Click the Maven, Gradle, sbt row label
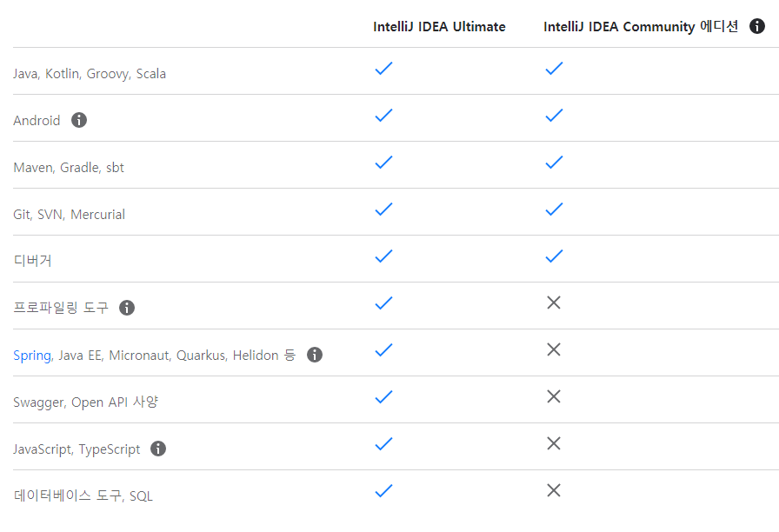The height and width of the screenshot is (532, 779). tap(69, 167)
